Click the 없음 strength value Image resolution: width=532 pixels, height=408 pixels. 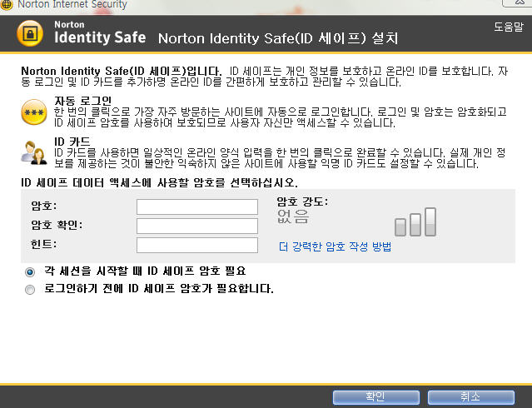pyautogui.click(x=293, y=216)
